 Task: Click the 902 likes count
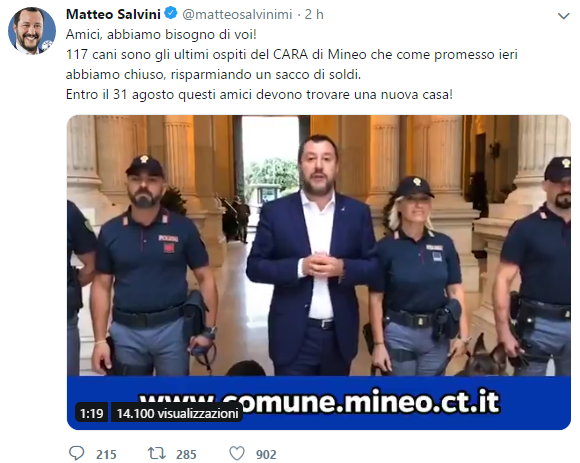(x=266, y=454)
